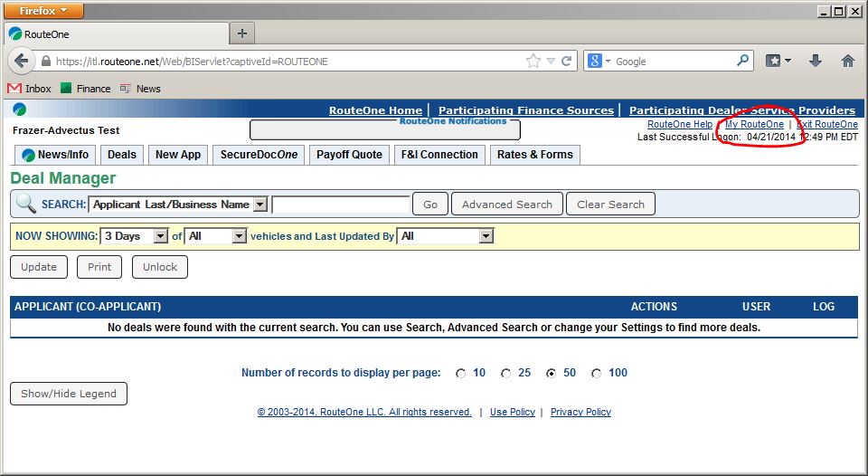Open the Privacy Policy link
Viewport: 868px width, 476px height.
[x=580, y=412]
